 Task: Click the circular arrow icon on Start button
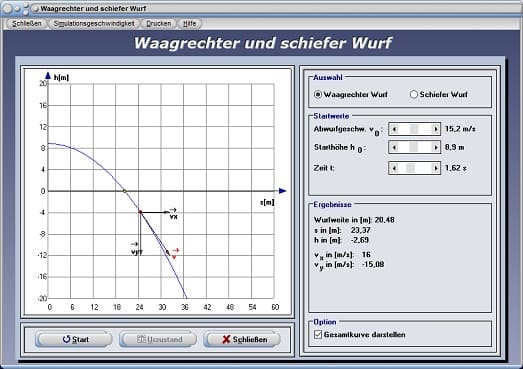pyautogui.click(x=66, y=339)
